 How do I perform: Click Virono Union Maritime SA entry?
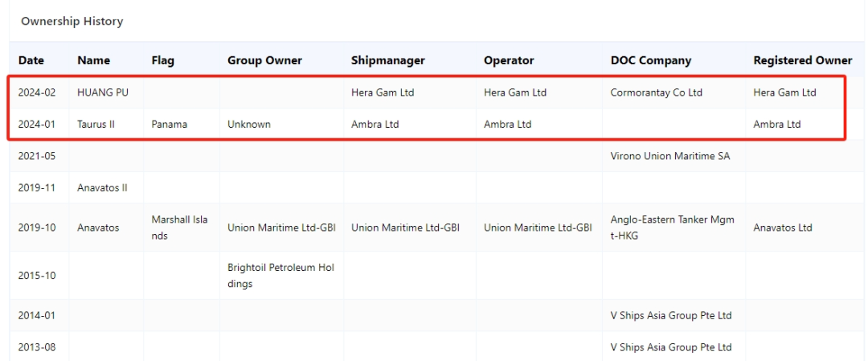click(669, 156)
